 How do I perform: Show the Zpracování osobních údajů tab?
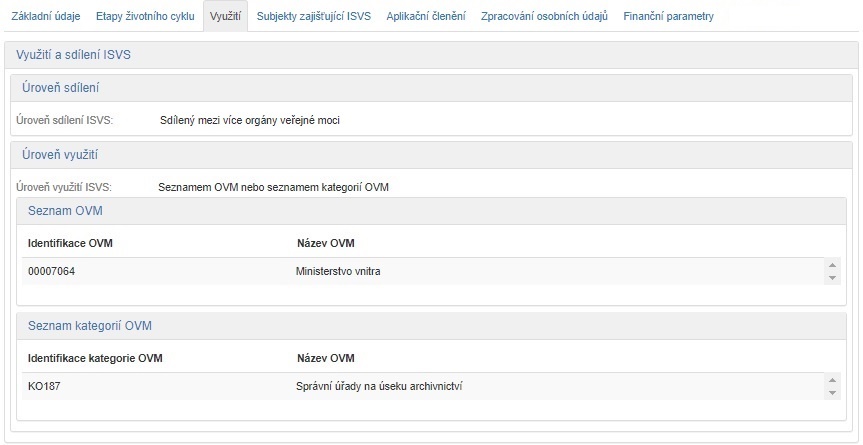click(x=544, y=16)
